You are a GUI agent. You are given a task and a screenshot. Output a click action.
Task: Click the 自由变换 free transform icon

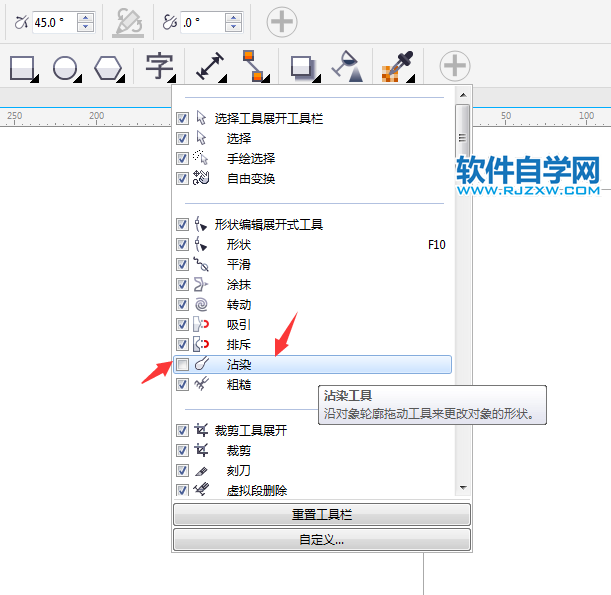201,178
